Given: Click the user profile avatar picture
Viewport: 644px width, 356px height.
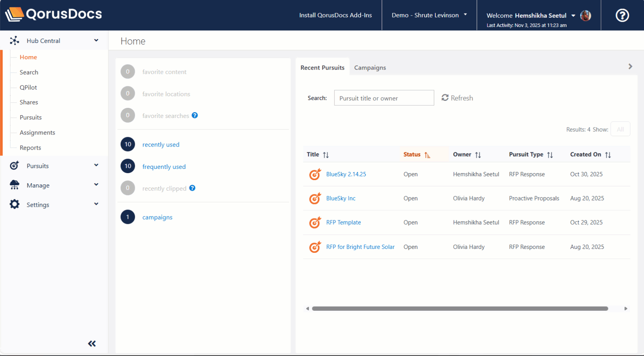Looking at the screenshot, I should tap(586, 15).
